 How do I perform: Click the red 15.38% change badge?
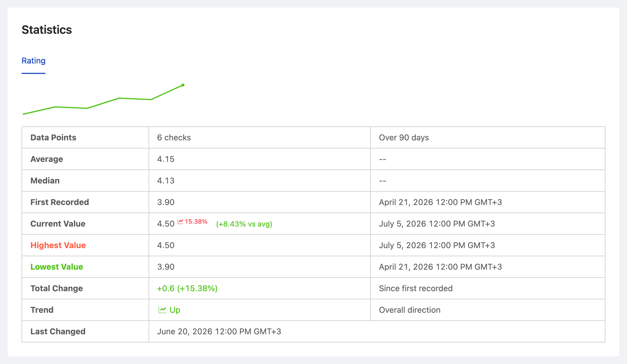[193, 222]
